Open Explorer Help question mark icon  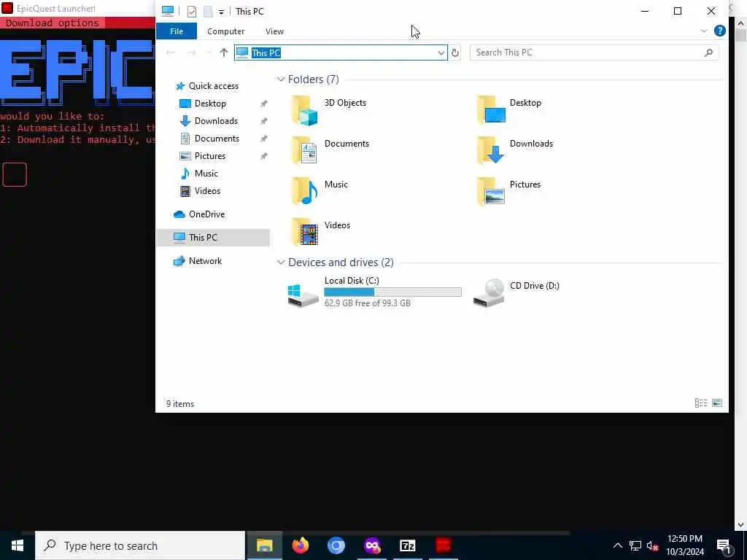[719, 31]
